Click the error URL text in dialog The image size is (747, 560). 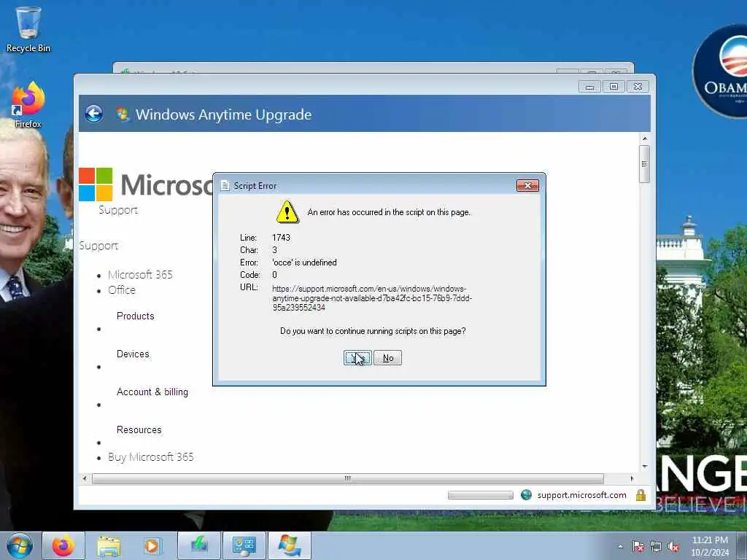tap(372, 298)
